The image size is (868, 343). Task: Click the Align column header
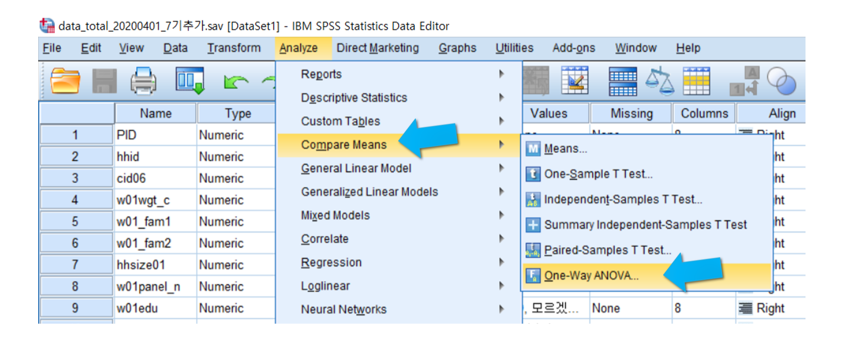click(772, 113)
